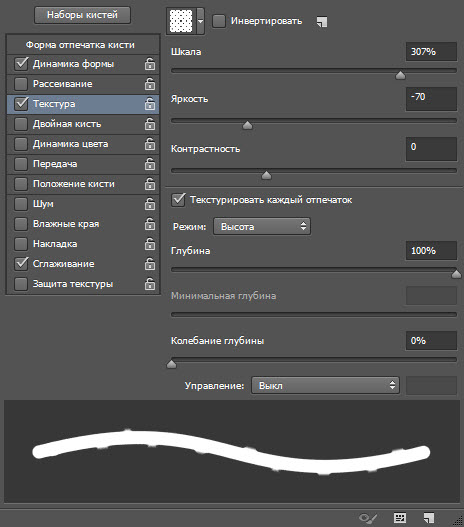Click the lock icon next to Шум
This screenshot has width=464, height=527.
coord(150,204)
